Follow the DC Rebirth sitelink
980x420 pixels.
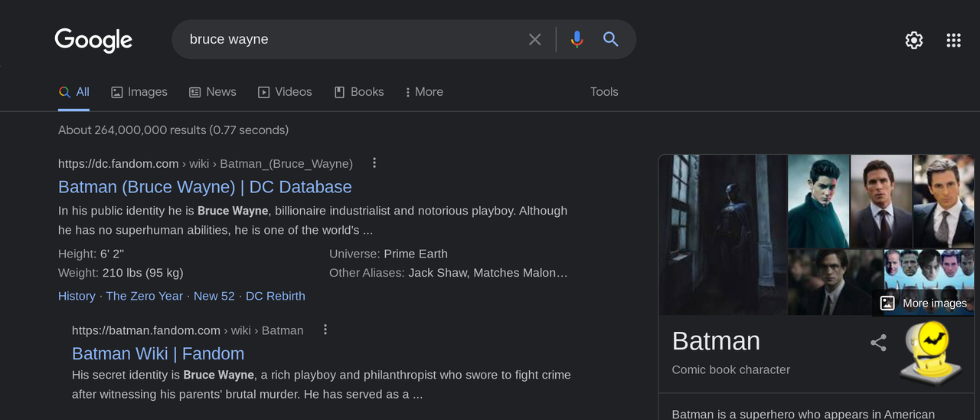point(276,296)
